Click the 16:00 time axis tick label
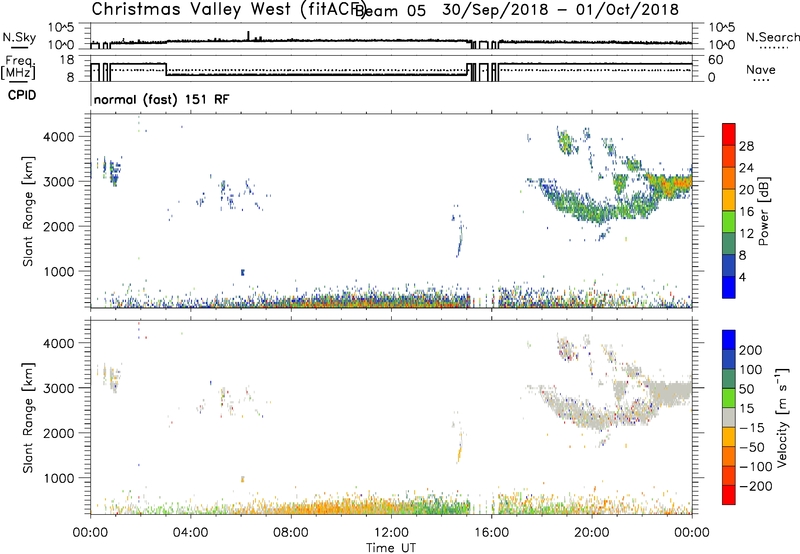Screen dimensions: 800x554 coord(491,533)
